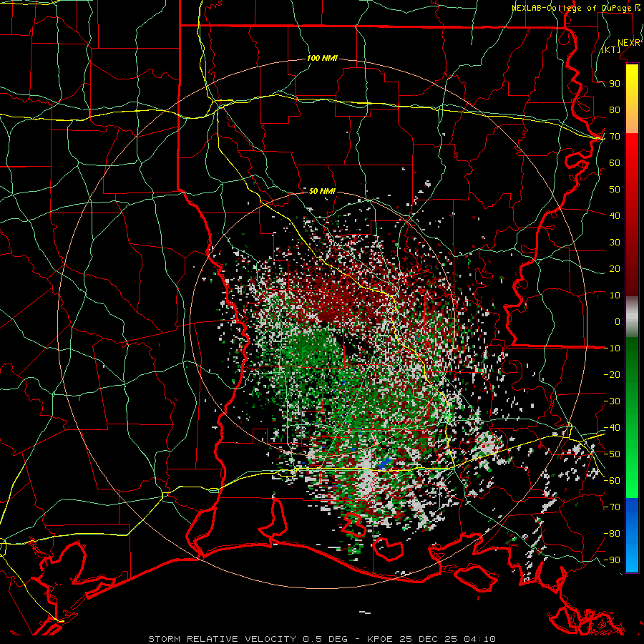The image size is (644, 644).
Task: Click the "100 NMI" range ring label
Action: pyautogui.click(x=322, y=58)
